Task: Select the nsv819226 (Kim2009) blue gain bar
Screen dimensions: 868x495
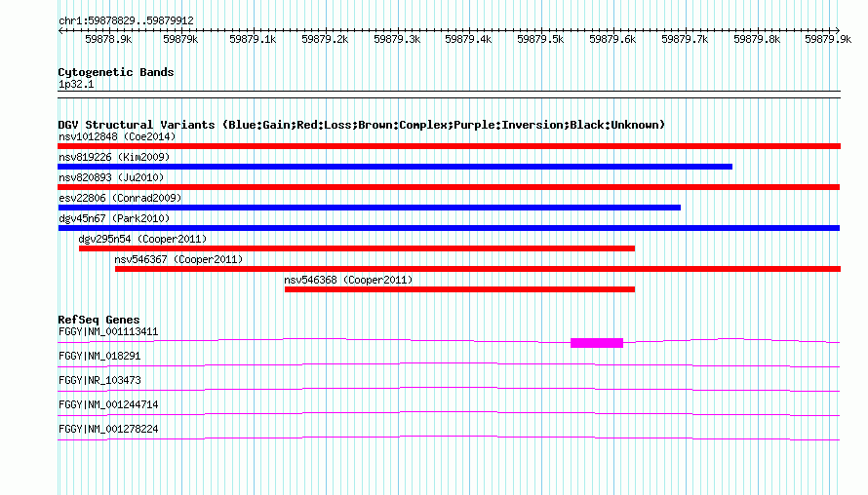Action: click(395, 167)
